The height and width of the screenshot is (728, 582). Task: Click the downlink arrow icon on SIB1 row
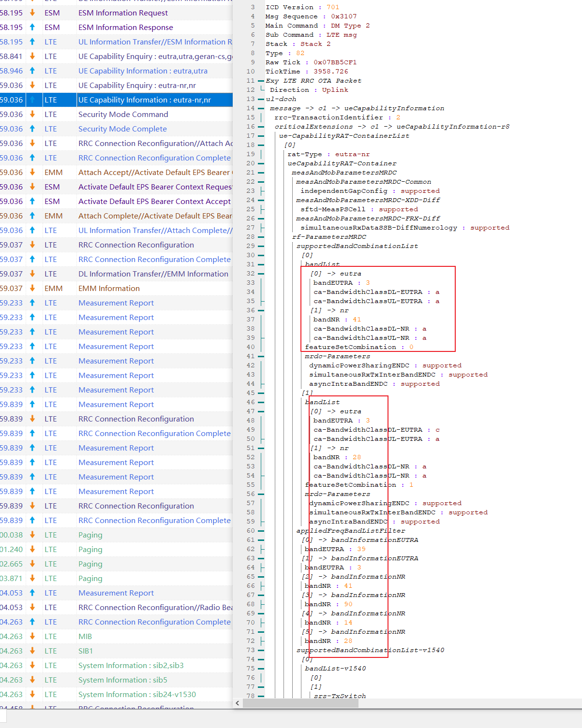pos(32,651)
